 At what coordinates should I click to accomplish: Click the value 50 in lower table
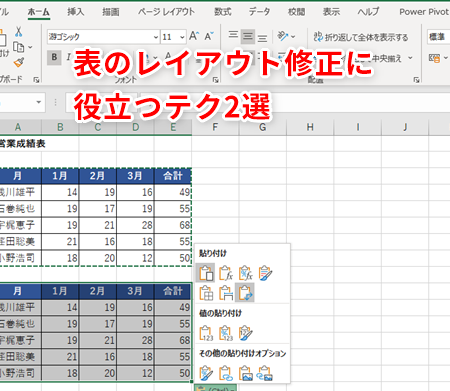(x=173, y=373)
